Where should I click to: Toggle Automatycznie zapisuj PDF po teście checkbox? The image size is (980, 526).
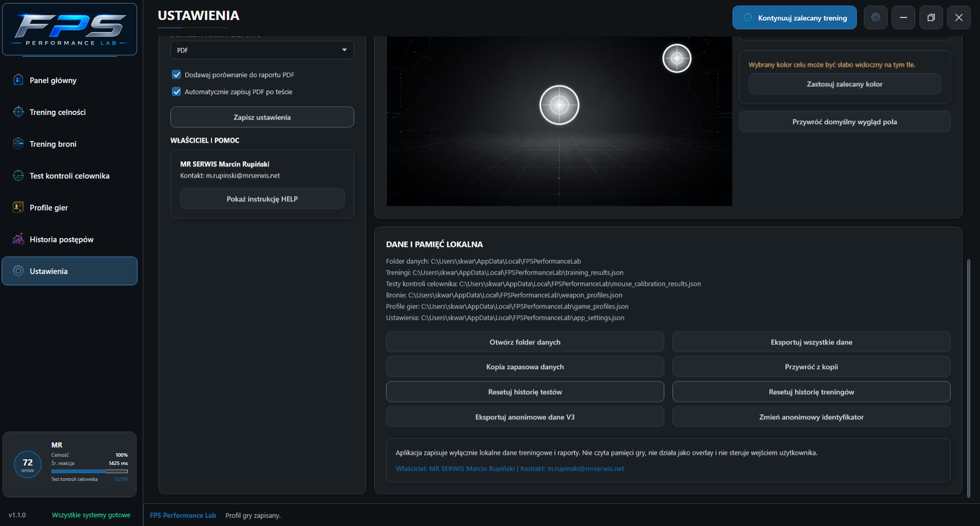[176, 92]
